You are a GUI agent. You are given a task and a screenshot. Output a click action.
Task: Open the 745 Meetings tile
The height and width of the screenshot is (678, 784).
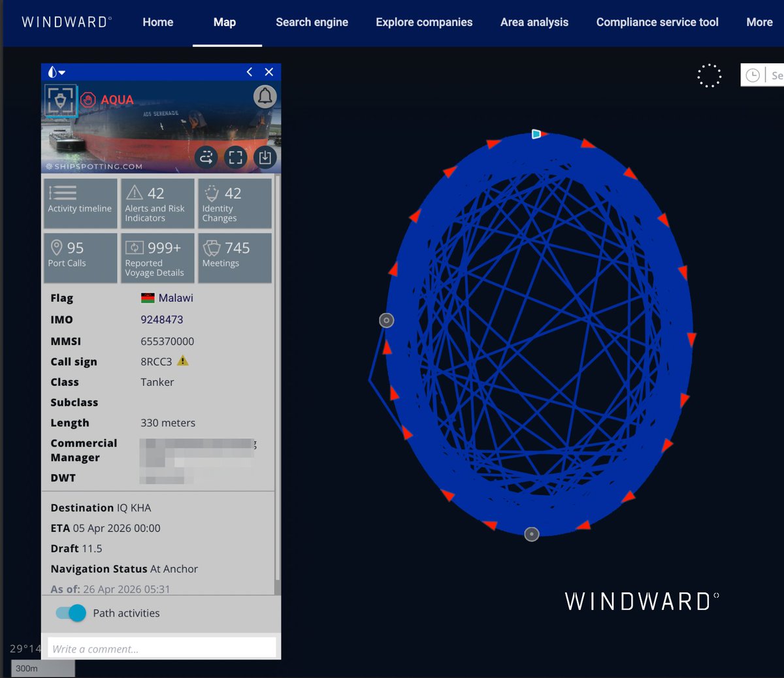(x=235, y=258)
